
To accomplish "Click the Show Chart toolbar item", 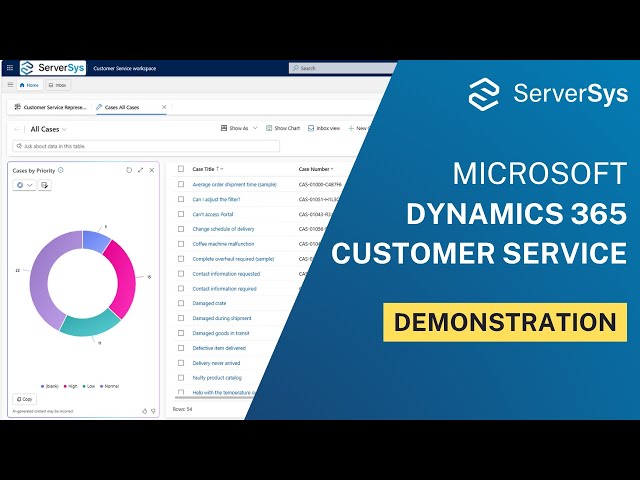I will tap(283, 128).
